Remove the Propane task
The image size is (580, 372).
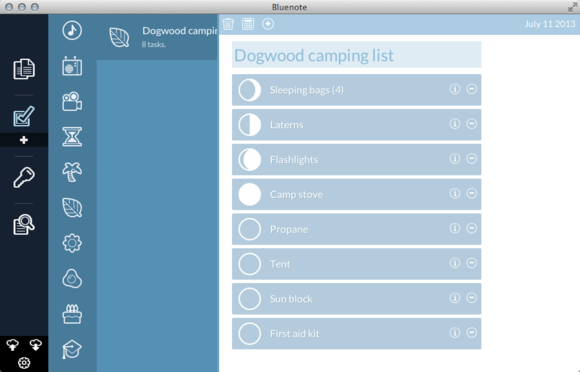(x=472, y=228)
